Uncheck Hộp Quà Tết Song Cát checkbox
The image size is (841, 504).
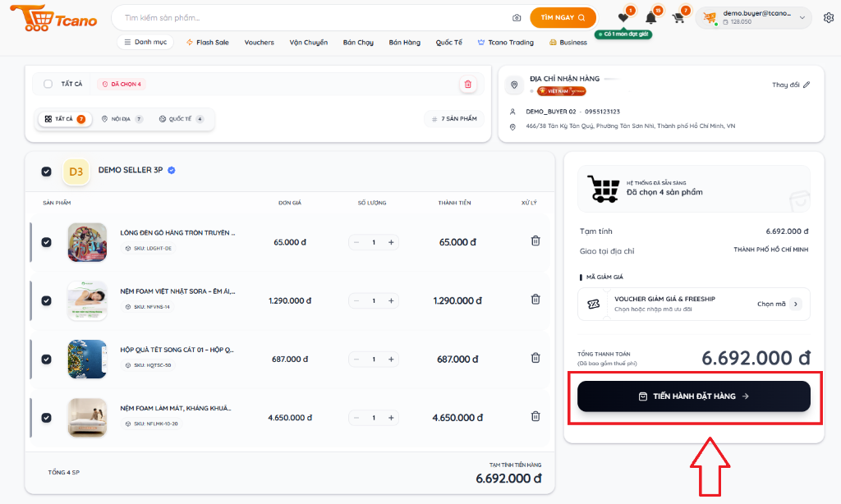47,360
